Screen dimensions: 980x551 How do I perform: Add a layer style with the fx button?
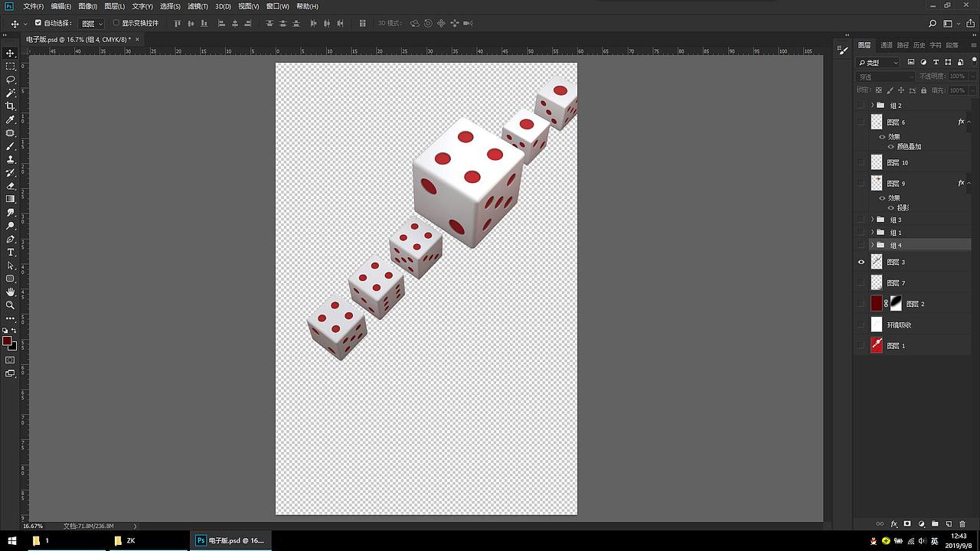[893, 524]
